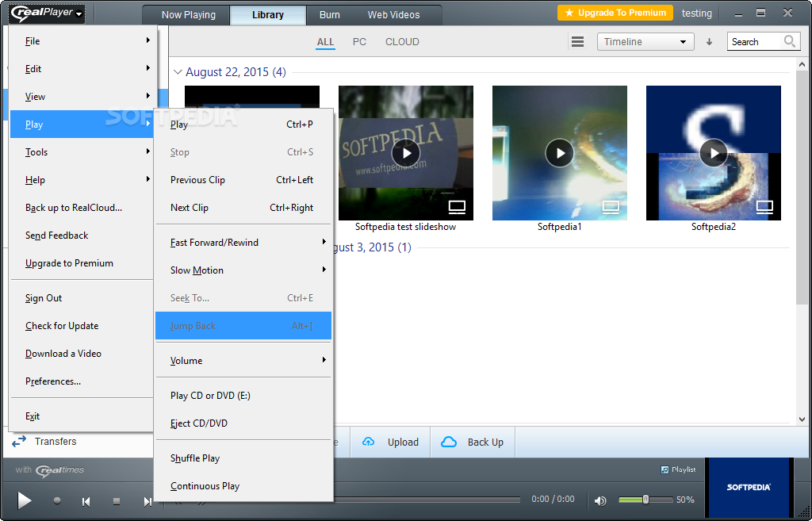Screen dimensions: 812x521
Task: Click the playback seek bar
Action: (x=427, y=500)
